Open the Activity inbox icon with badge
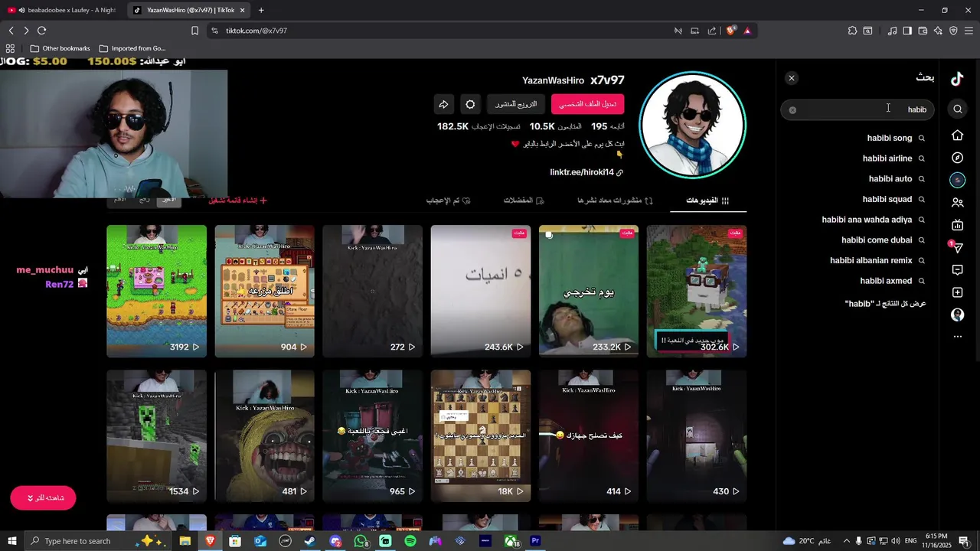 (957, 247)
